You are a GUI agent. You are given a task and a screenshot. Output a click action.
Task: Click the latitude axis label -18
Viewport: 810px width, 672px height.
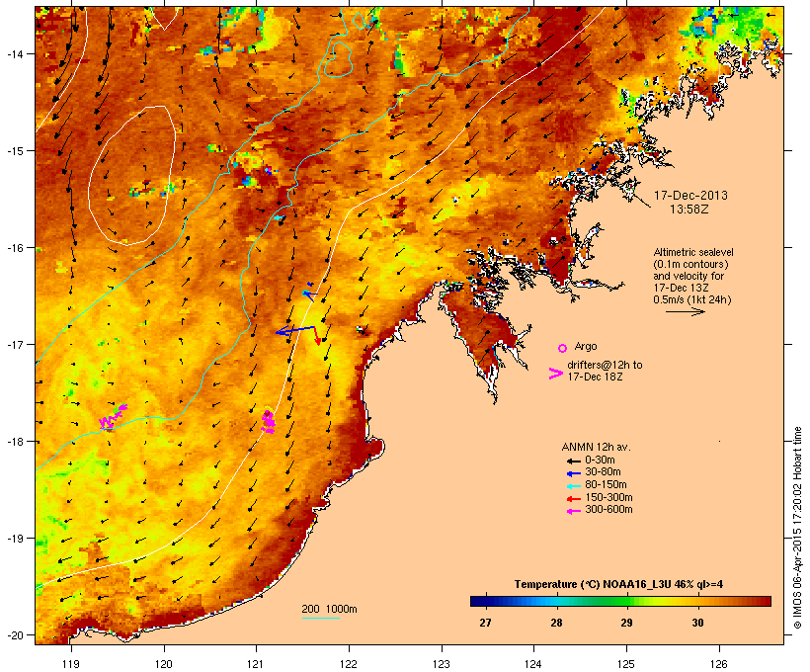(14, 442)
